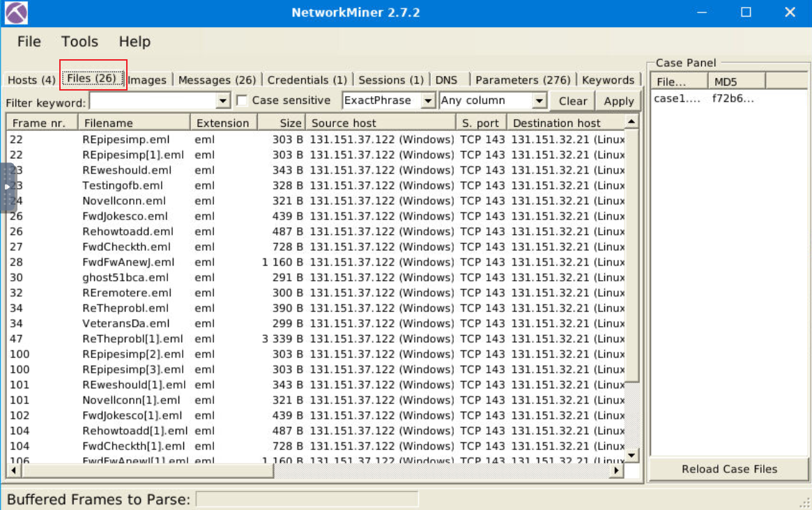Select the case1.... entry in Case Panel
Image resolution: width=812 pixels, height=510 pixels.
click(676, 98)
